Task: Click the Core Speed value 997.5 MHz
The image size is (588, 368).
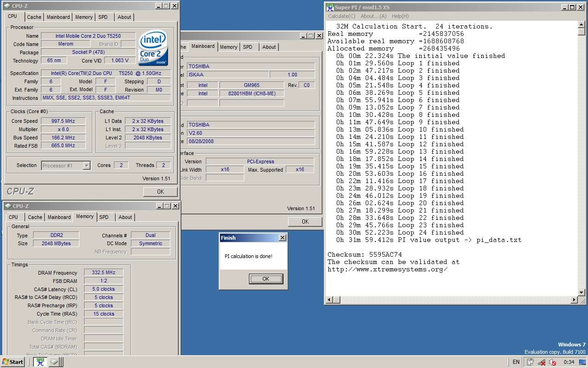Action: 63,121
